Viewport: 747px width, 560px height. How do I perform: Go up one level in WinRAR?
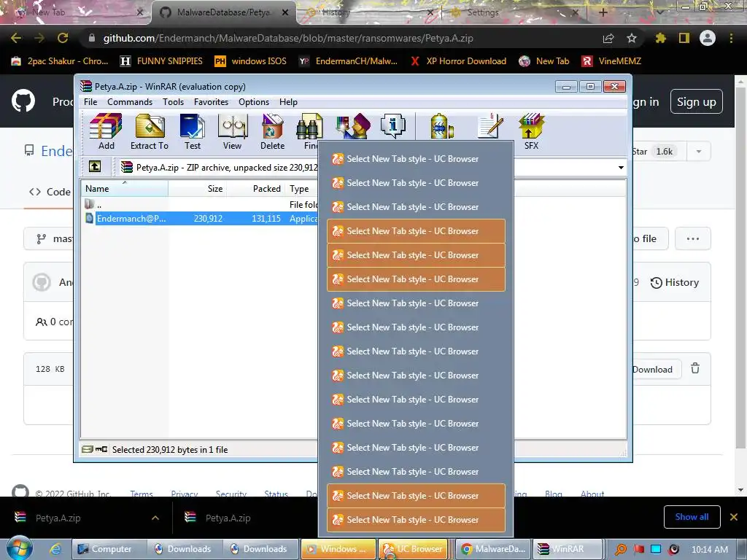click(x=95, y=167)
